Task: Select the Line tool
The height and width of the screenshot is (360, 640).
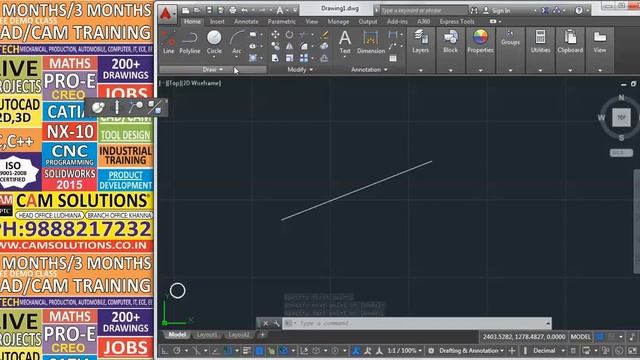Action: (x=168, y=42)
